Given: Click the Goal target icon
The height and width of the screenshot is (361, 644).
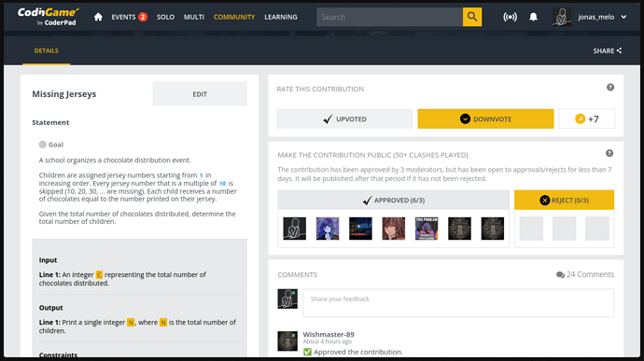Looking at the screenshot, I should tap(43, 145).
